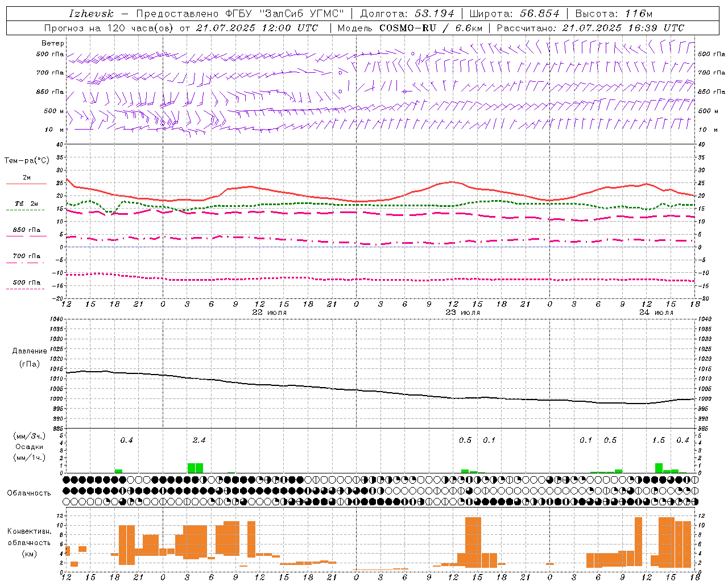Click the 500 м wind level label on left
Image resolution: width=728 pixels, height=582 pixels.
55,111
